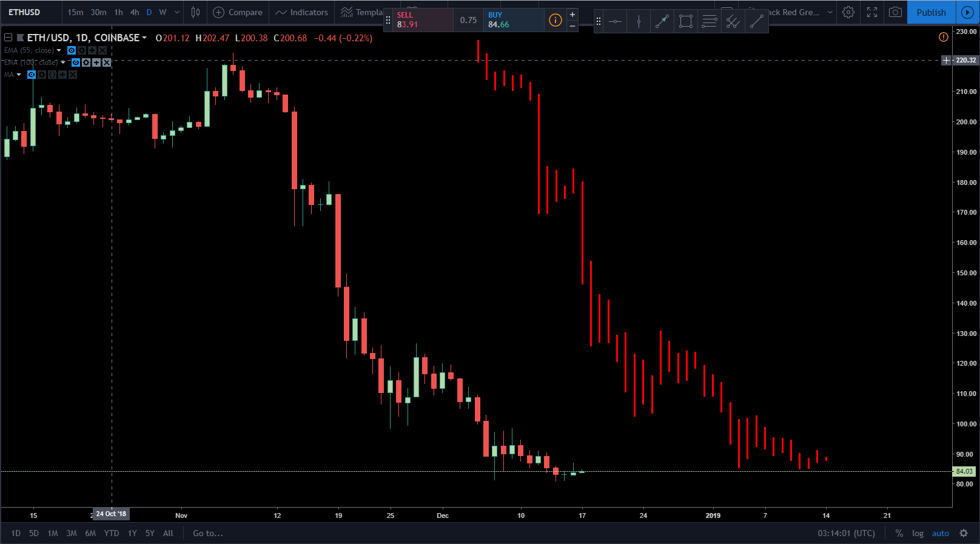Open the 03:14:01 (UTC) timezone menu

coord(846,533)
